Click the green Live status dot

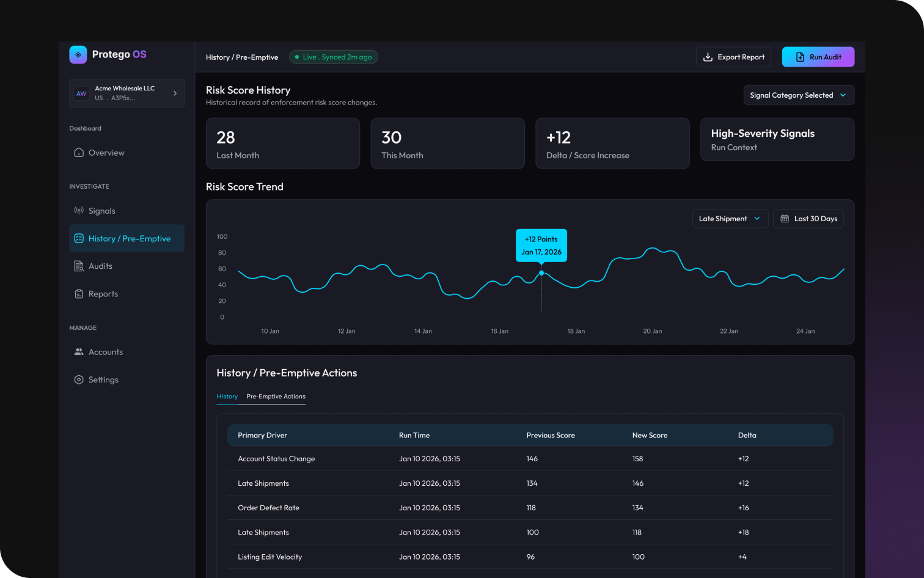(297, 57)
